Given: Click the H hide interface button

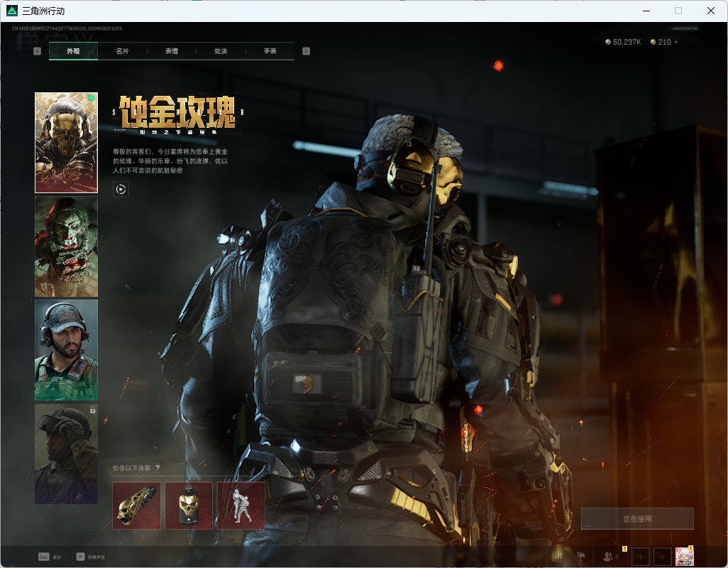Looking at the screenshot, I should [91, 557].
